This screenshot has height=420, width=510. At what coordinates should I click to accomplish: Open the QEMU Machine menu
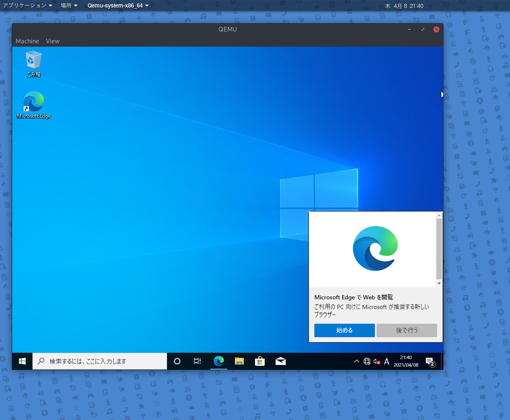point(27,41)
